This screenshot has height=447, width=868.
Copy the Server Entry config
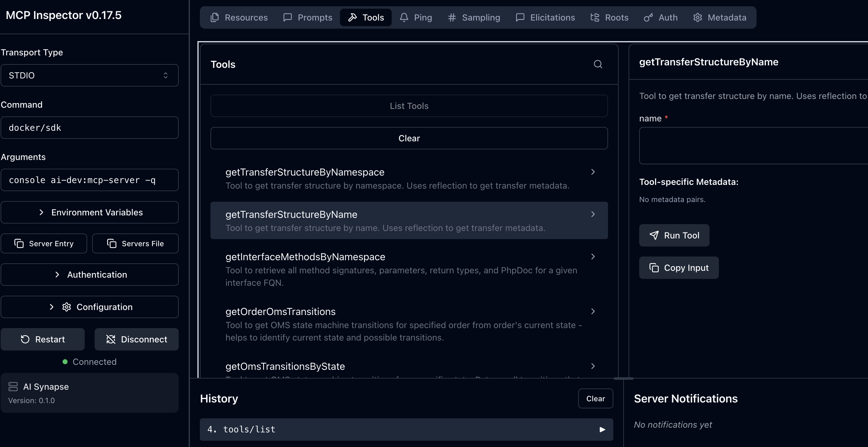click(44, 243)
